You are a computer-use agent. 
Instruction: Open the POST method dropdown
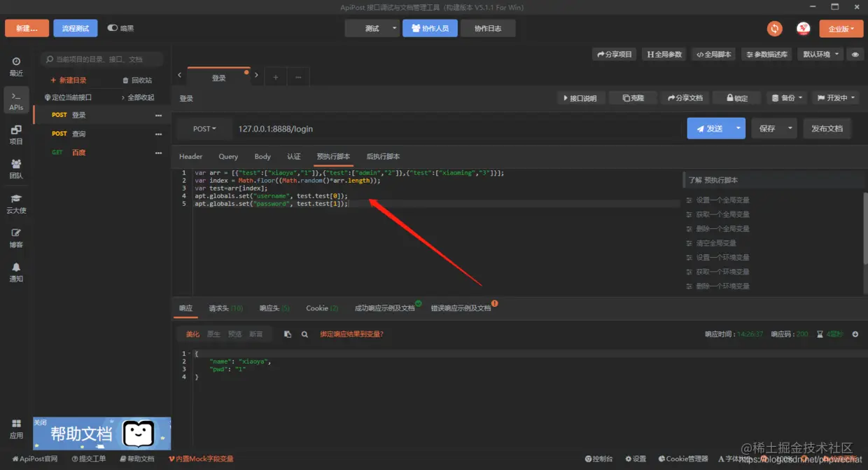tap(204, 129)
